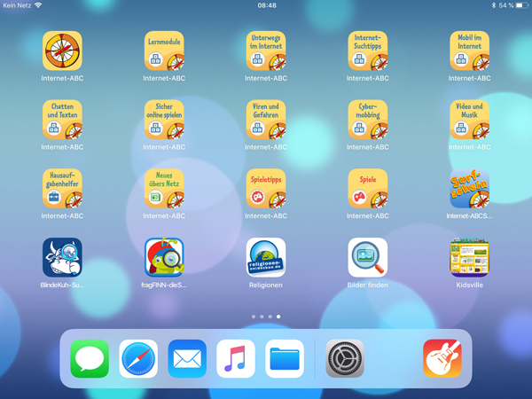Tap the home screen page dots
Image resolution: width=532 pixels, height=399 pixels.
pyautogui.click(x=266, y=317)
